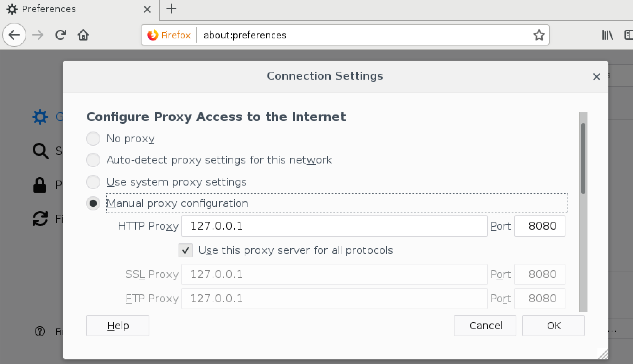Image resolution: width=633 pixels, height=364 pixels.
Task: Open a new tab with plus icon
Action: [171, 9]
